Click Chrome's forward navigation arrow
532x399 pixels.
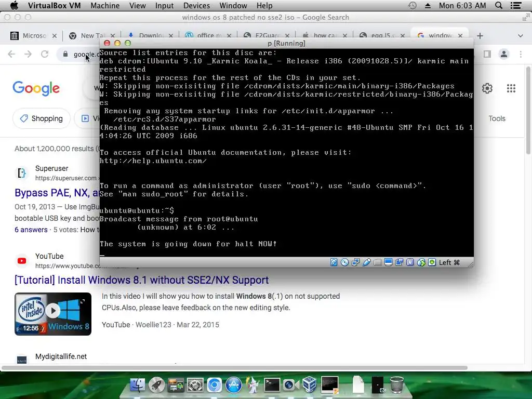tap(28, 54)
